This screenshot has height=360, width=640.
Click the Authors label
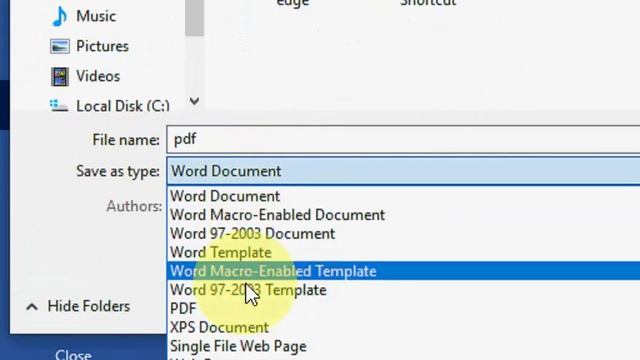click(x=134, y=207)
